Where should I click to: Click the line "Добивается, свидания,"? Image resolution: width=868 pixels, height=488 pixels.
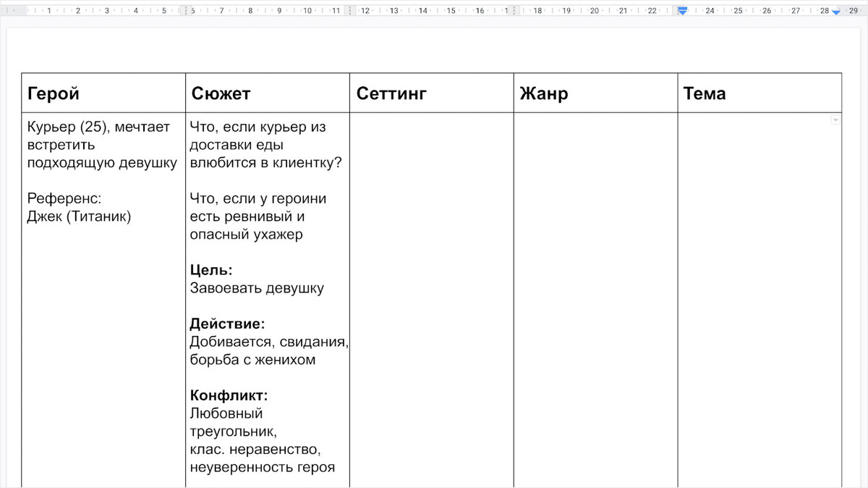click(x=269, y=342)
